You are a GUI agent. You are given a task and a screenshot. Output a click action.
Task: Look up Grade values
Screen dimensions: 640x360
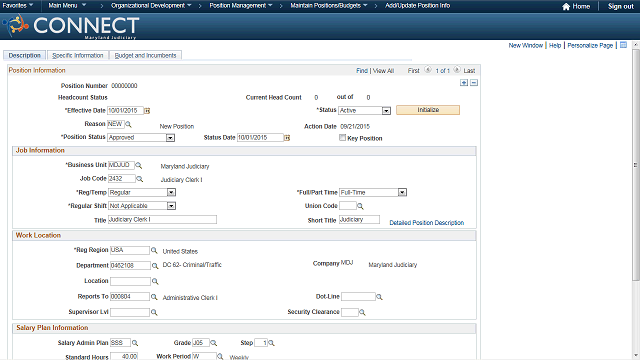coord(213,343)
